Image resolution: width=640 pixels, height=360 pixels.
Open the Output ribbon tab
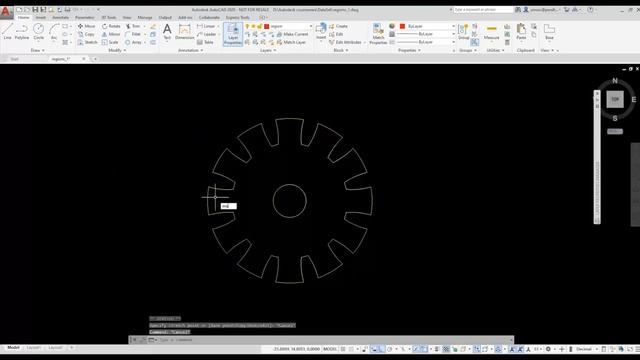(x=165, y=18)
